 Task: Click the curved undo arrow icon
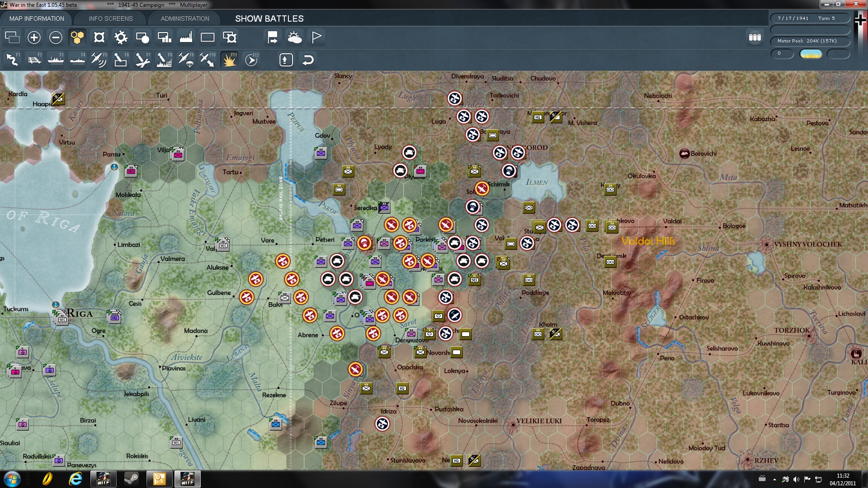coord(308,60)
